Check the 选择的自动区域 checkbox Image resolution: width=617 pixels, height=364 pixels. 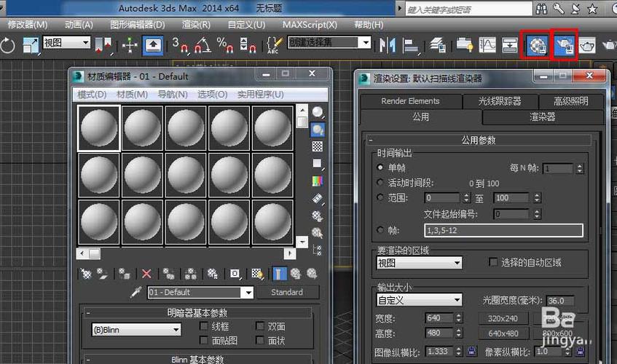click(493, 262)
